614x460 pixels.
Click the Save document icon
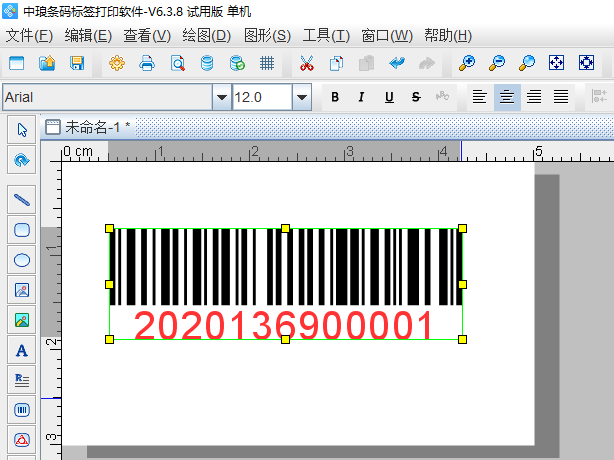click(x=76, y=64)
